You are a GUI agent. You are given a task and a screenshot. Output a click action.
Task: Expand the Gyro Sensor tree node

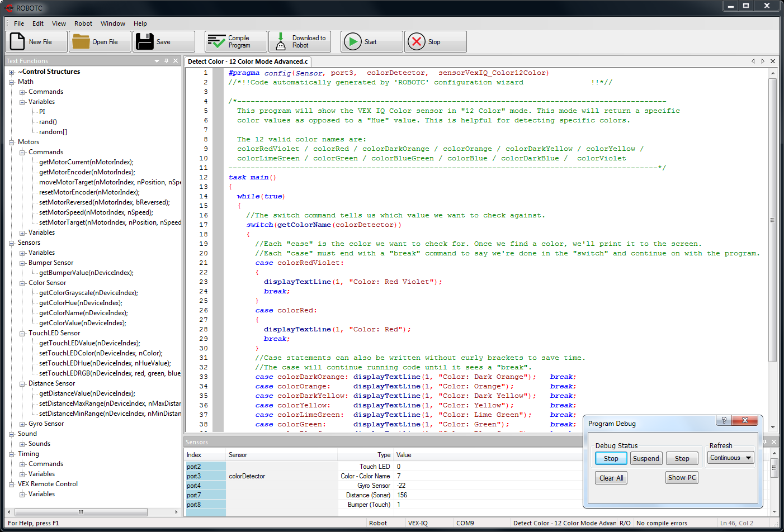pyautogui.click(x=22, y=424)
